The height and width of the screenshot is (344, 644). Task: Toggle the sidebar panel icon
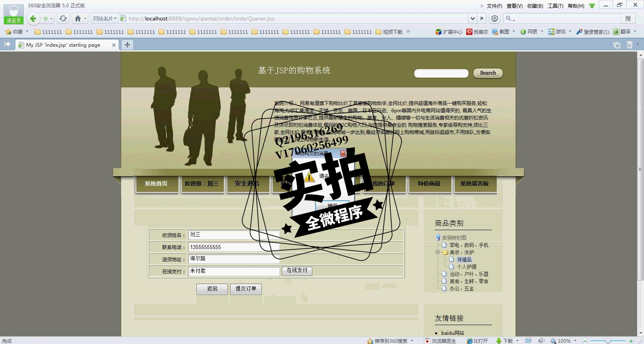pos(7,44)
